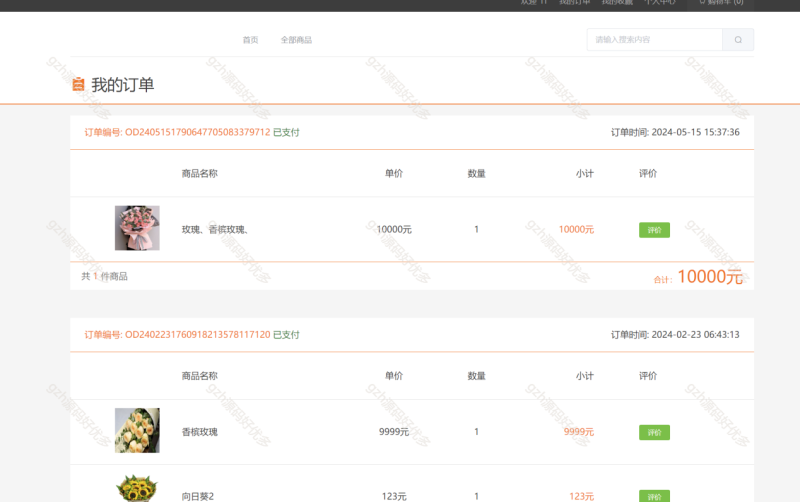
Task: Click unit price 10000元 in first order
Action: (x=394, y=230)
